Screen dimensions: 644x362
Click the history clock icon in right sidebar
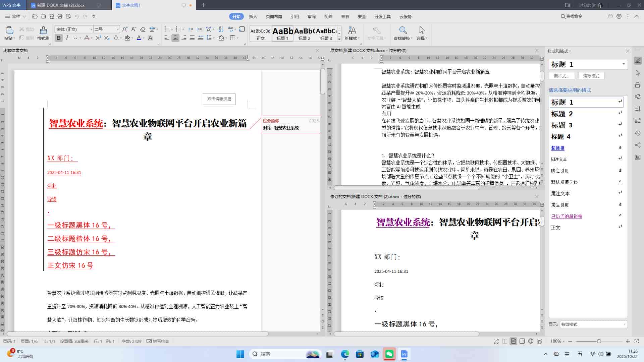638,133
